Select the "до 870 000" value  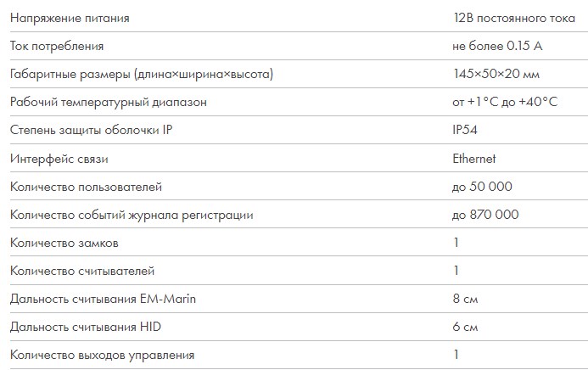(x=485, y=215)
